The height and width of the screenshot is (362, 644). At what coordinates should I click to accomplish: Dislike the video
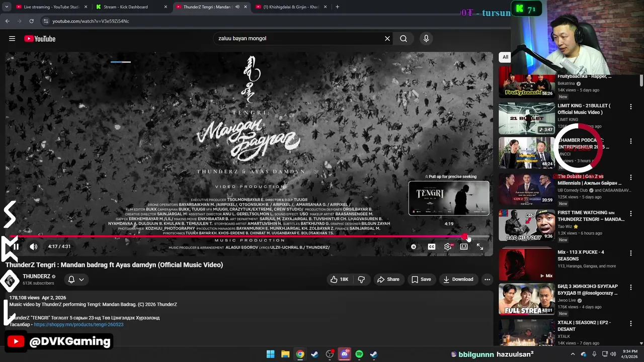pyautogui.click(x=361, y=280)
